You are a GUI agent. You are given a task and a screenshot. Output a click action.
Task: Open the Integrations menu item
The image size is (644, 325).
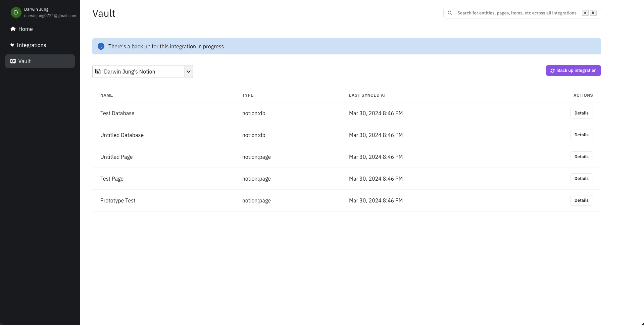[x=31, y=45]
